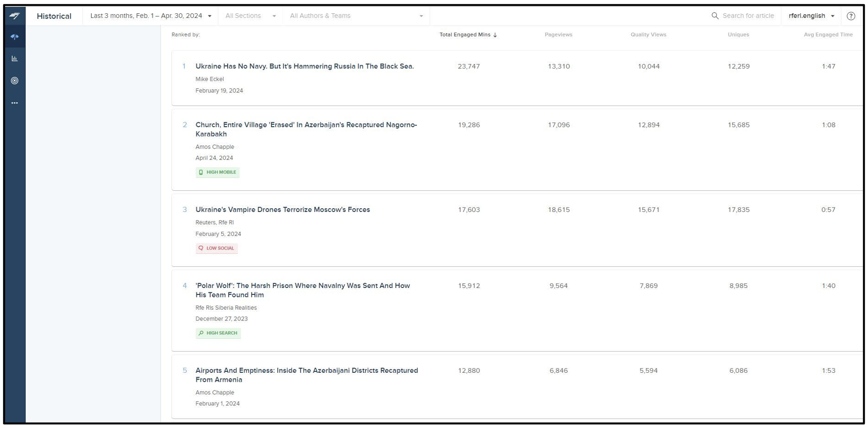Sort by Total Engaged Mins column

tap(468, 35)
